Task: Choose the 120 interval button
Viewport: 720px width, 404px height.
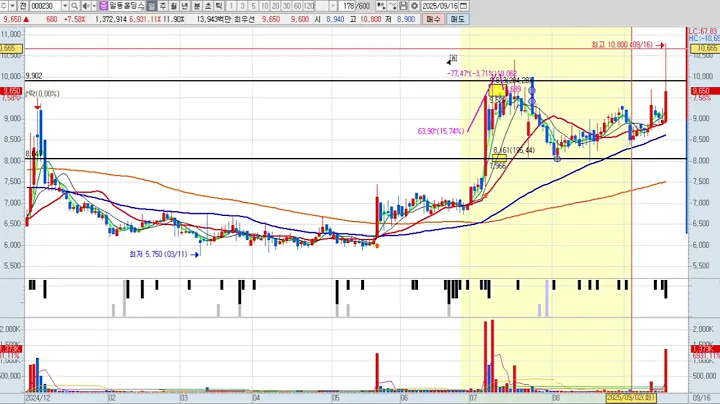Action: (x=309, y=6)
